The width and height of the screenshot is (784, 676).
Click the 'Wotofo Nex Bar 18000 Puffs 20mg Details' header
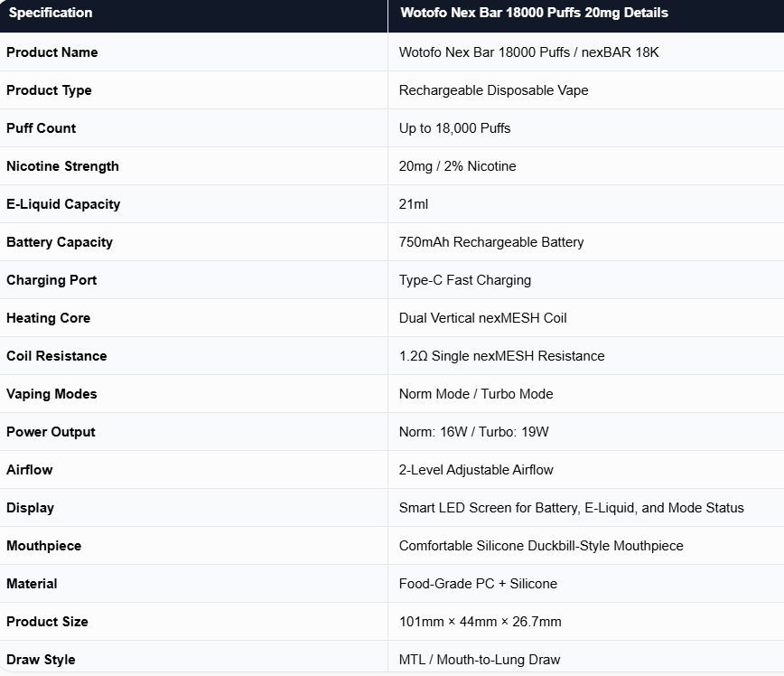(534, 13)
